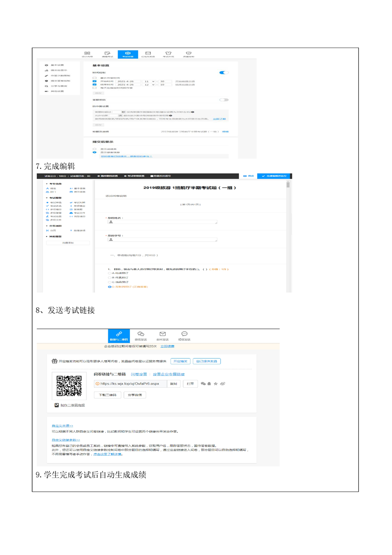Open the start time hour dropdown

[x=148, y=81]
